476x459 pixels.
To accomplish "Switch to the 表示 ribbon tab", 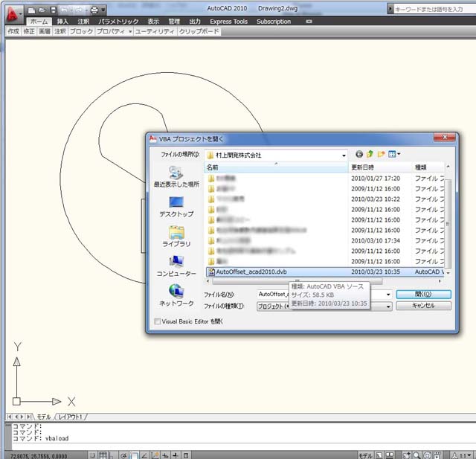I will click(153, 22).
